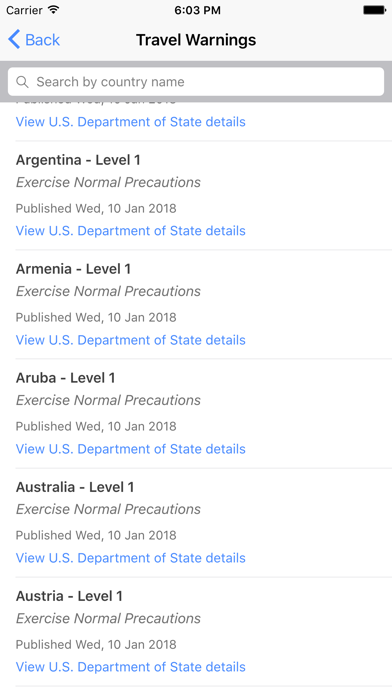View State Department details for Austria

131,667
